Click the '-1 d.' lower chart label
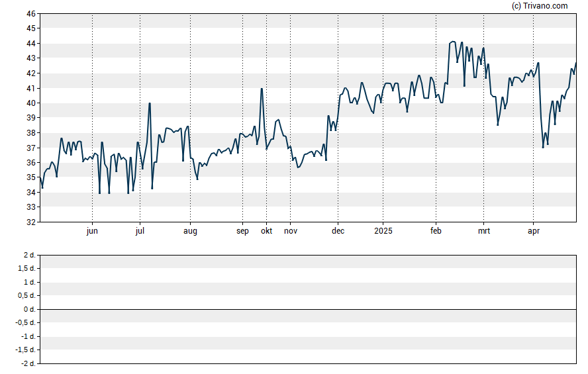The width and height of the screenshot is (588, 374). (28, 336)
